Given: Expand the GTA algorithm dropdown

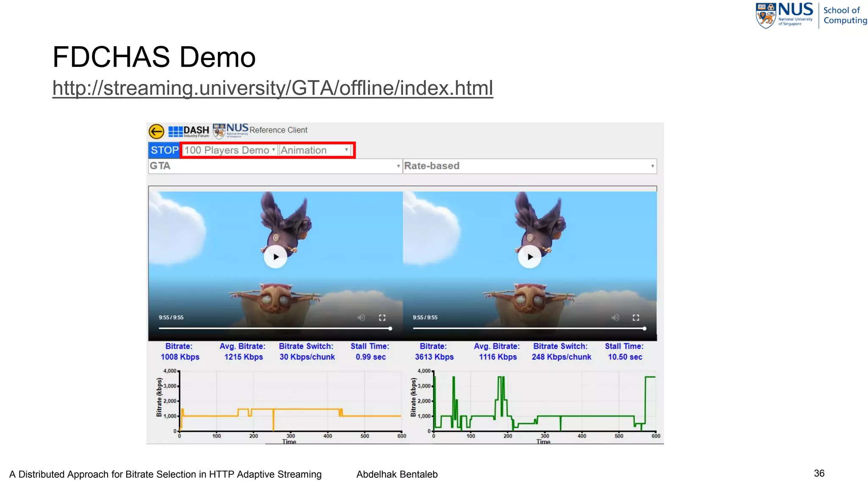Looking at the screenshot, I should [275, 166].
